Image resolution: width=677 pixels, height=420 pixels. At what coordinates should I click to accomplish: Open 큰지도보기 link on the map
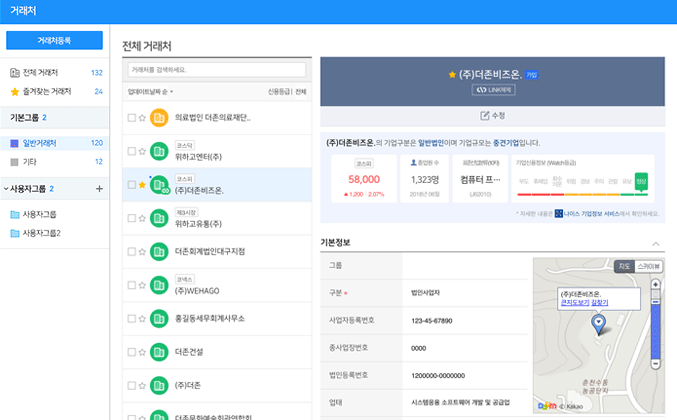(x=575, y=303)
